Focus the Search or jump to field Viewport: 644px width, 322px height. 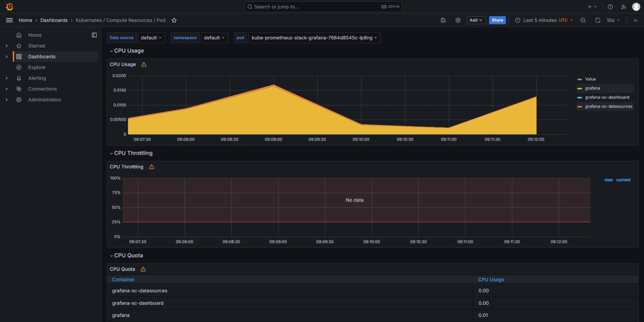coord(323,7)
